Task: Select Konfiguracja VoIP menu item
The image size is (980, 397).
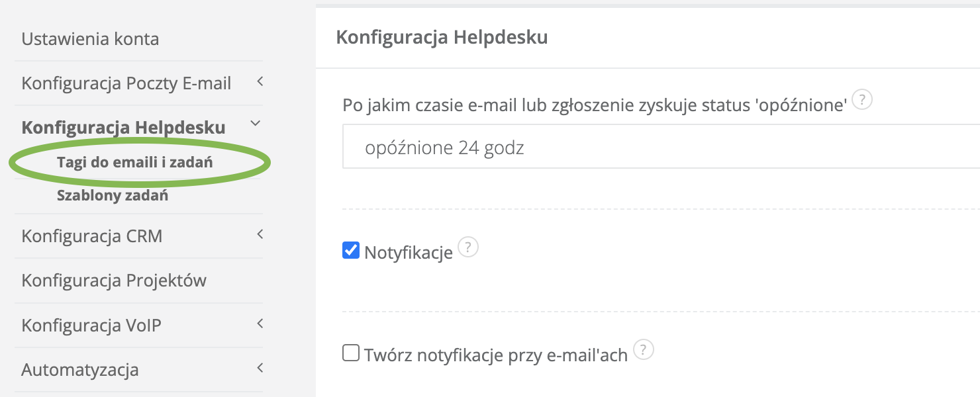Action: [x=91, y=326]
